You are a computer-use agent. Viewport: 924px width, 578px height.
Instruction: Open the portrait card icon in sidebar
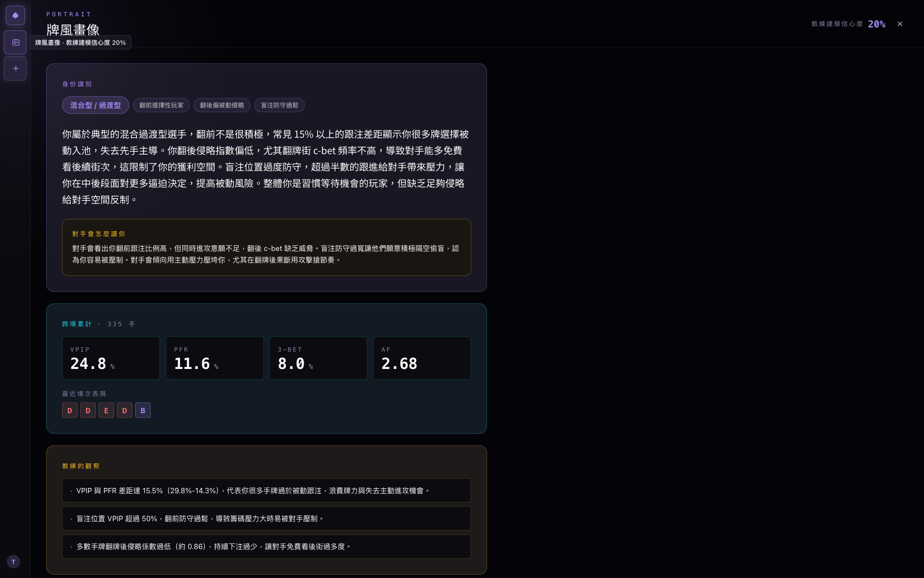click(15, 42)
